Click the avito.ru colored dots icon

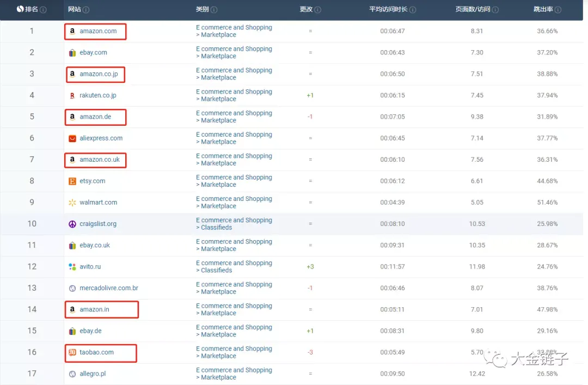coord(72,266)
